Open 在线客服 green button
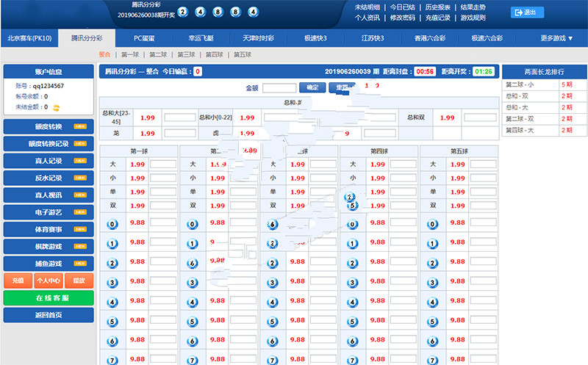Viewport: 588px width, 365px height. click(49, 298)
